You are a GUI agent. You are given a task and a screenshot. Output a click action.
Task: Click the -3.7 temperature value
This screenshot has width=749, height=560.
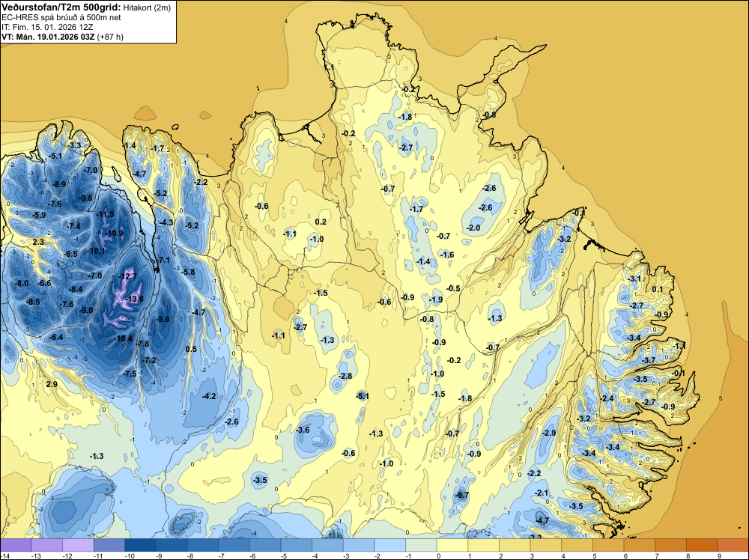point(649,360)
